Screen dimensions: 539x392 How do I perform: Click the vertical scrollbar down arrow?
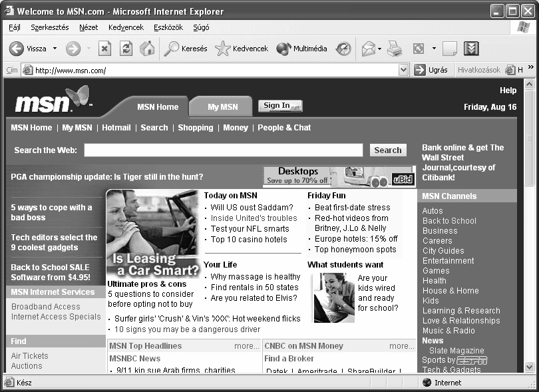click(530, 367)
